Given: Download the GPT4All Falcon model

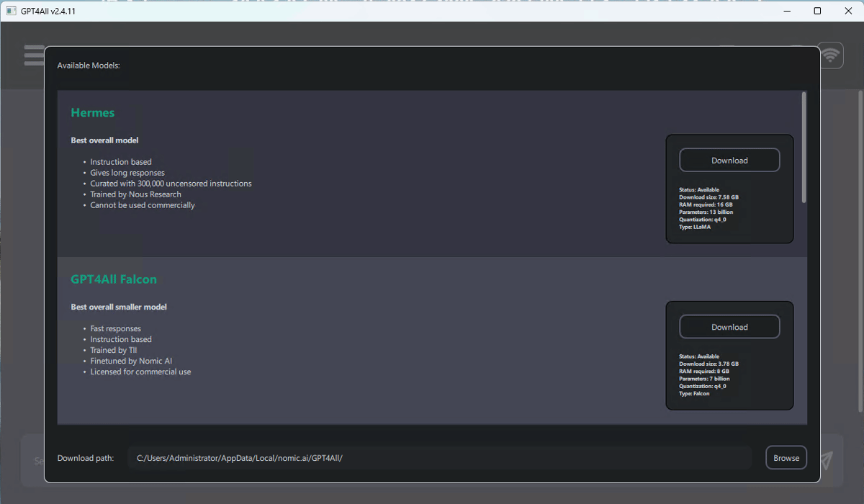Looking at the screenshot, I should pyautogui.click(x=729, y=326).
